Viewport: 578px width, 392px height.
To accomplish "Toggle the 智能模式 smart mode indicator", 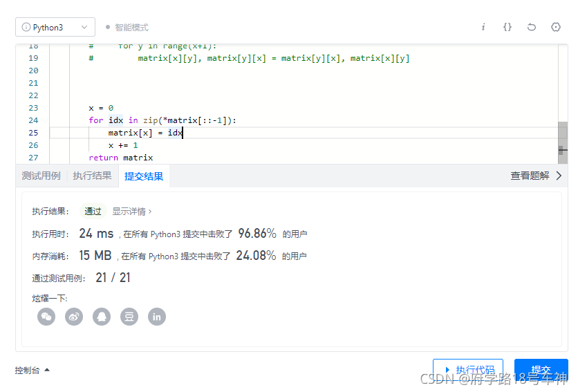I will (127, 27).
